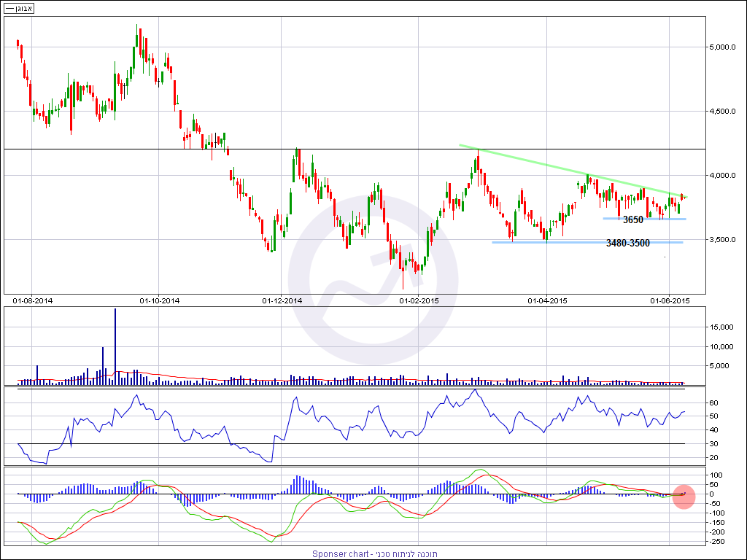
Task: Select the 3650 support level annotation
Action: tap(632, 219)
